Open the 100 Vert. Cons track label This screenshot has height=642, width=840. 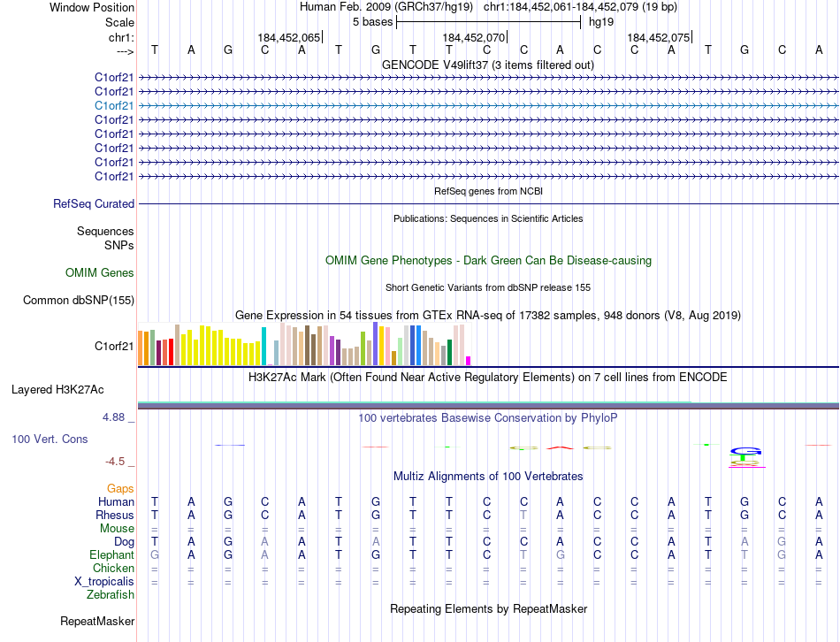point(50,439)
